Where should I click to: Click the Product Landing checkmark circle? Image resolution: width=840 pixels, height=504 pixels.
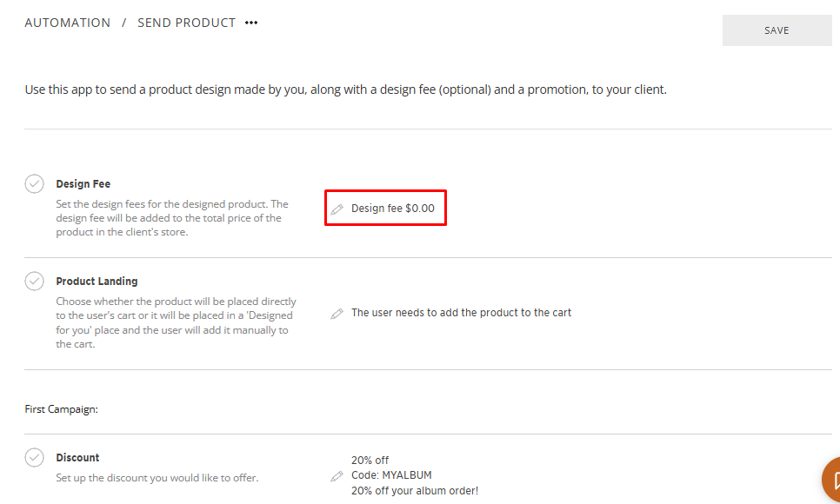[34, 282]
